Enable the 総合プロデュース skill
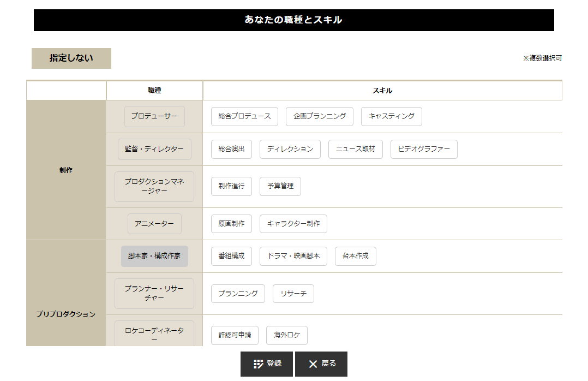 (x=244, y=116)
